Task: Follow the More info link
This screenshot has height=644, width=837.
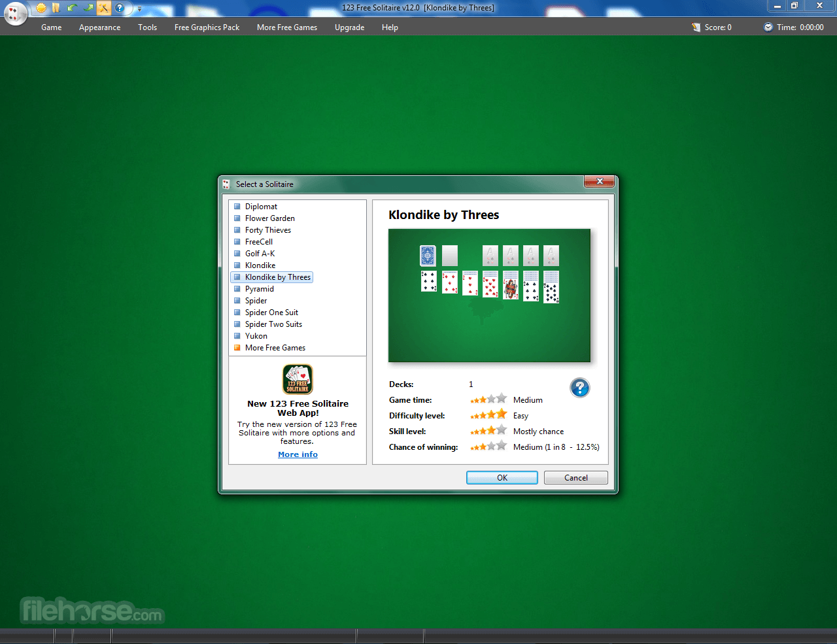Action: [298, 454]
